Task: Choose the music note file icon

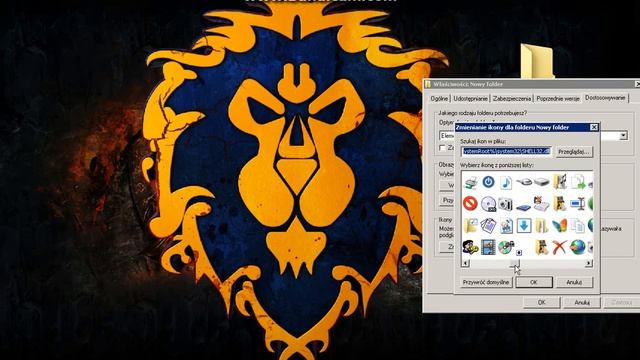Action: pos(506,182)
